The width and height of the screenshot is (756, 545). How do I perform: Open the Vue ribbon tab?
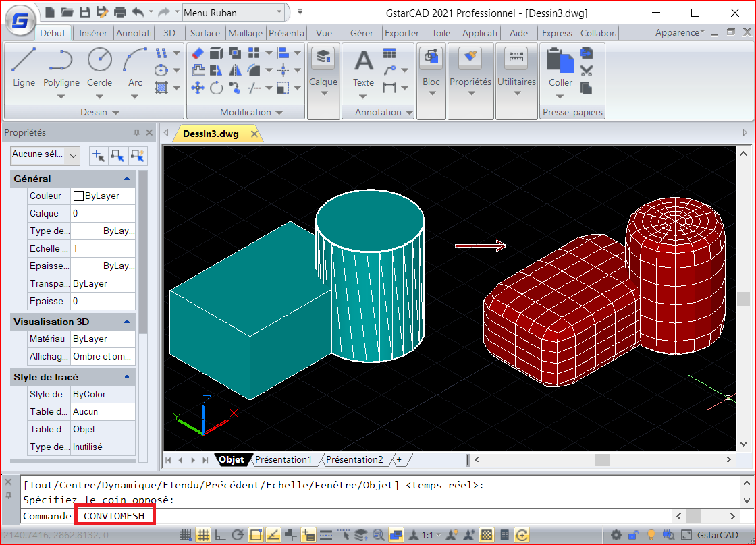pyautogui.click(x=324, y=33)
